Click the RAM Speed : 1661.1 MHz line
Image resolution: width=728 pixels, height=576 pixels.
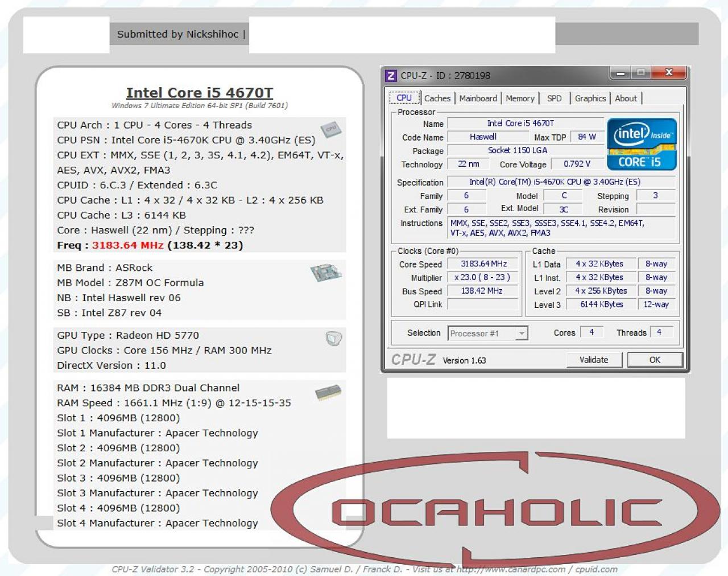tap(174, 403)
